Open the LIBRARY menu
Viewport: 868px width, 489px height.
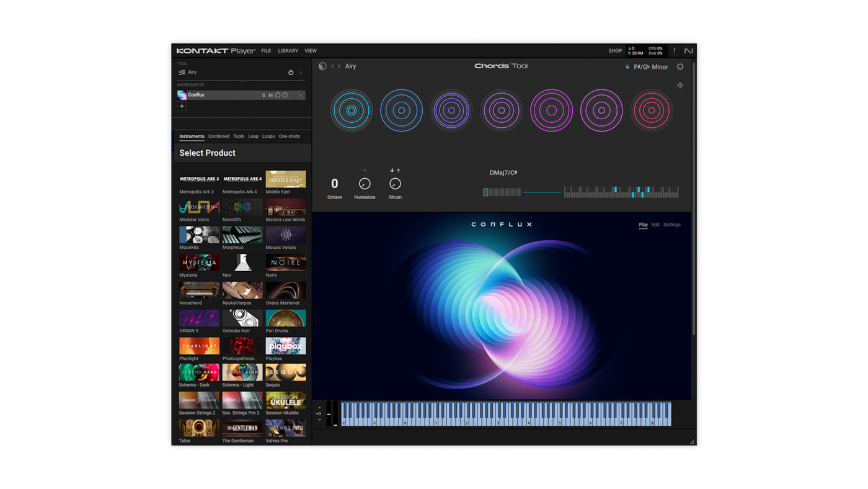(288, 51)
